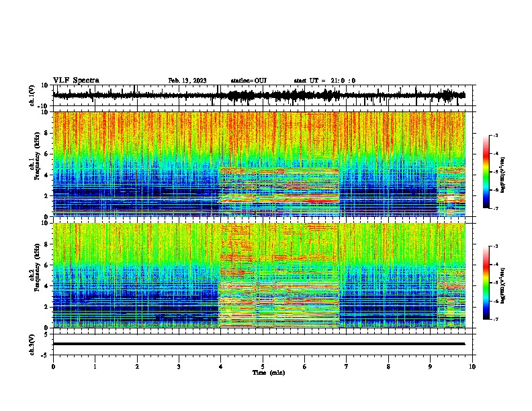Click time axis tick label "0"
This screenshot has height=411, width=532.
pyautogui.click(x=53, y=367)
